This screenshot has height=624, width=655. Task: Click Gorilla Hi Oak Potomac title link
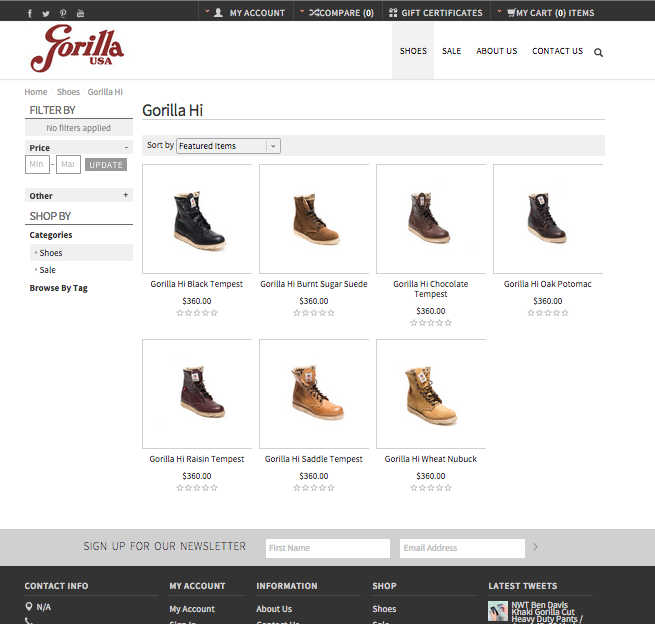tap(548, 284)
